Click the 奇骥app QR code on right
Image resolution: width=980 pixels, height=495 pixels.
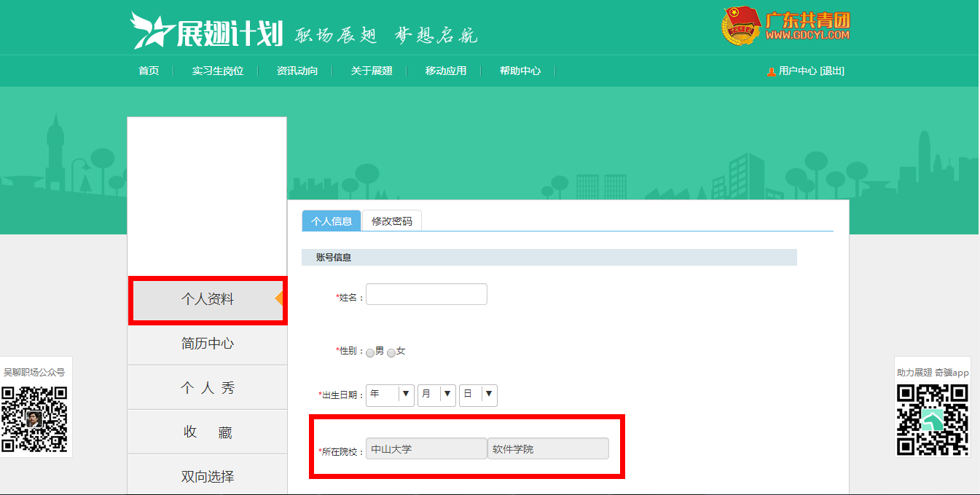[x=932, y=419]
